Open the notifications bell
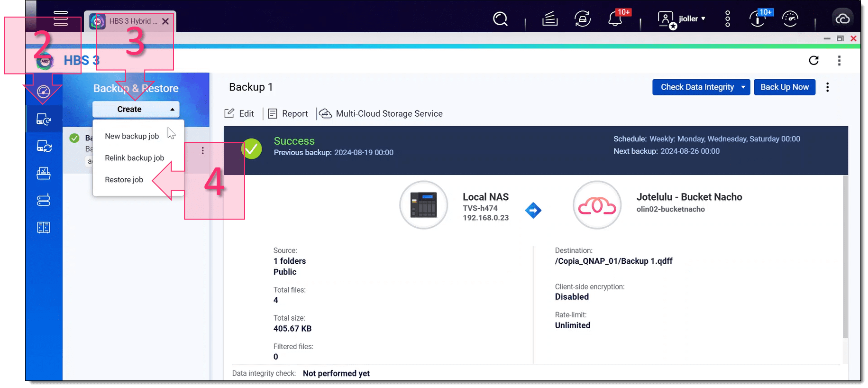868x388 pixels. pyautogui.click(x=615, y=19)
